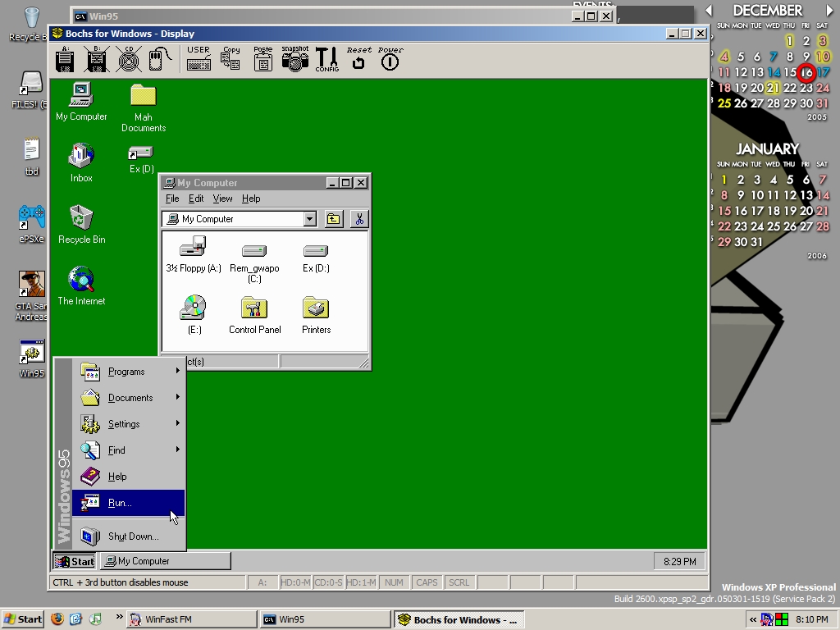Click the WinFast FM taskbar button
Viewport: 840px width, 630px height.
[190, 619]
